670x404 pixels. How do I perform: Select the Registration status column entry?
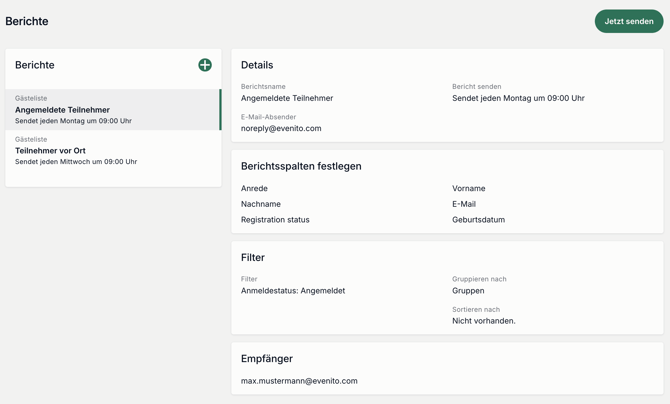275,220
